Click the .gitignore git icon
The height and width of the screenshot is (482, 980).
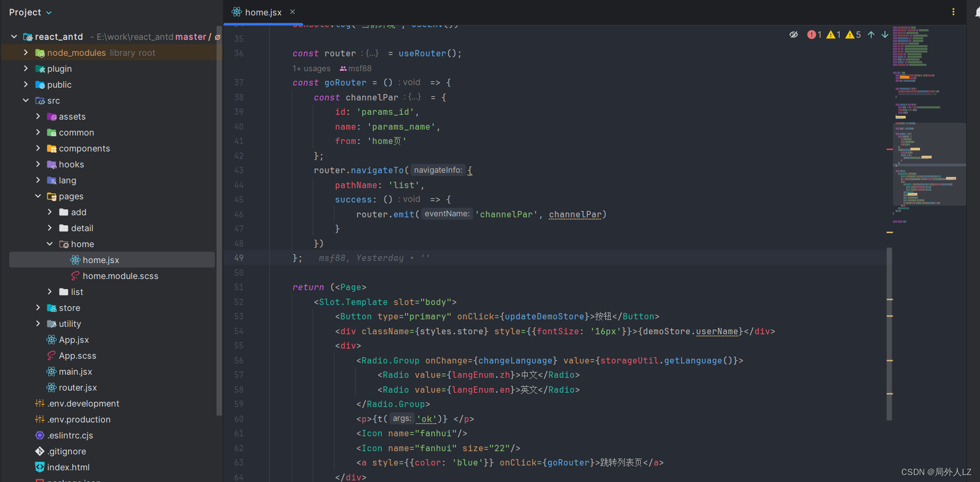[40, 451]
